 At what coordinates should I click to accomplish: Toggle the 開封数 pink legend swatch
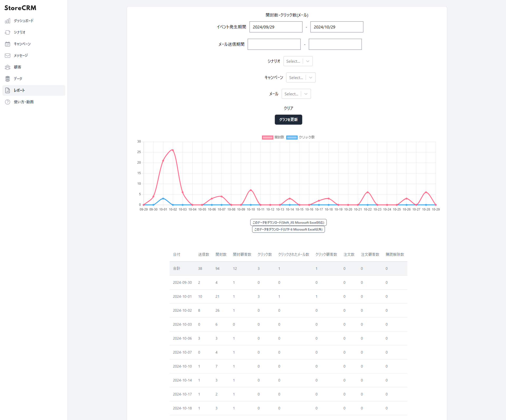[x=267, y=137]
